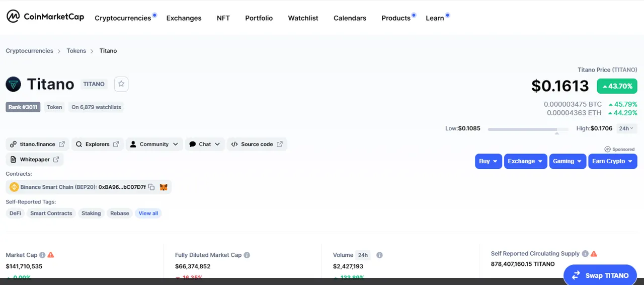Click the warning icon beside Market Cap

tap(51, 255)
